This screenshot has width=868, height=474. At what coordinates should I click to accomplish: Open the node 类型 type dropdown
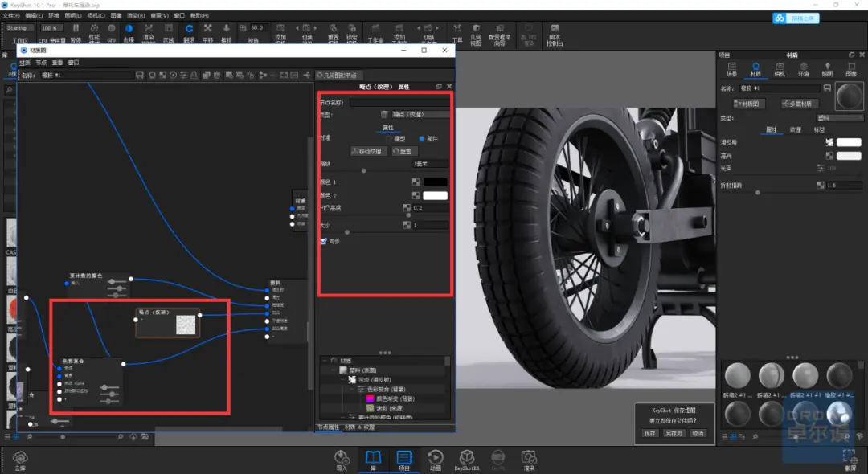click(x=420, y=115)
